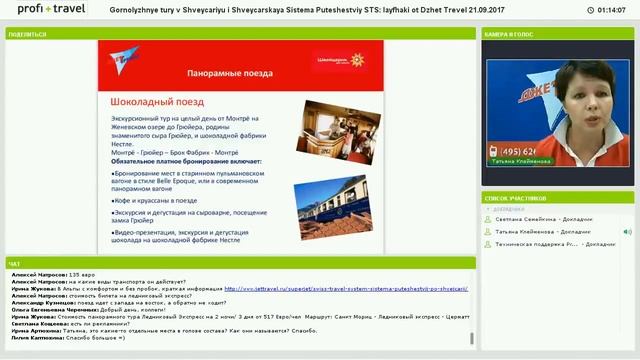
Task: Collapse the Докладчики group in the participants list
Action: click(x=488, y=209)
